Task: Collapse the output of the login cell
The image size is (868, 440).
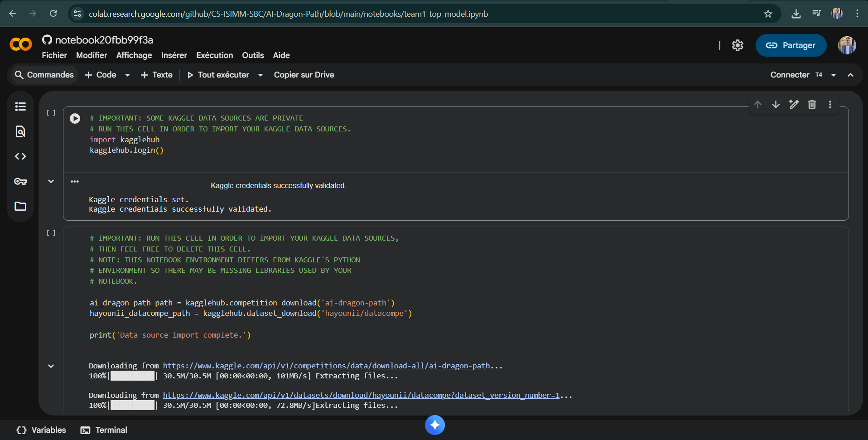Action: (51, 181)
